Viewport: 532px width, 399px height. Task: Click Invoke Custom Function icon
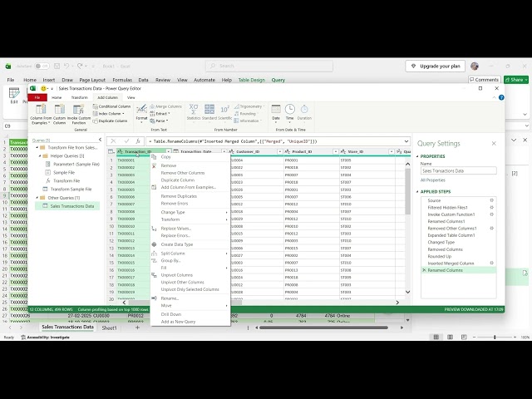[x=78, y=110]
